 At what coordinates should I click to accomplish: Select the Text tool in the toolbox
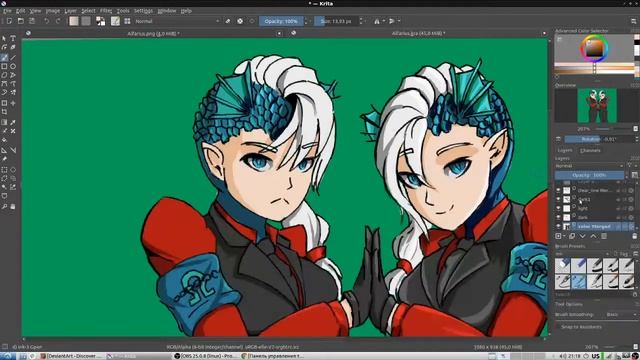coord(13,38)
